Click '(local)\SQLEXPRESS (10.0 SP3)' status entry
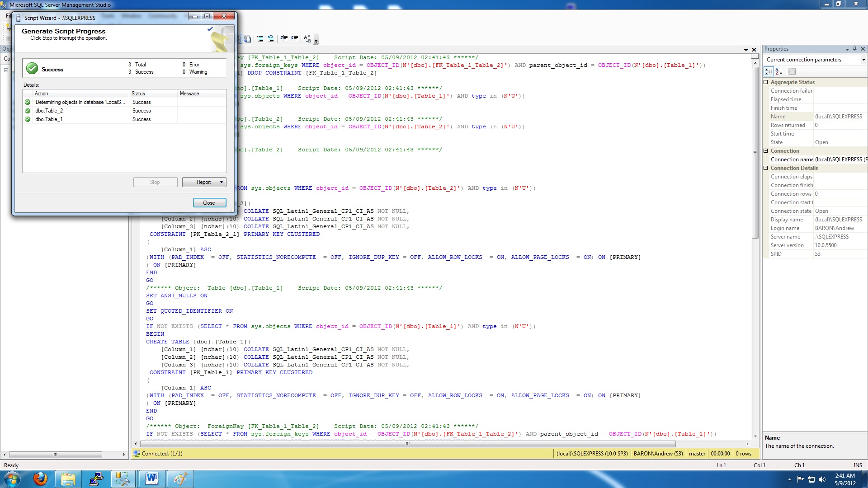Image resolution: width=868 pixels, height=488 pixels. [x=592, y=454]
